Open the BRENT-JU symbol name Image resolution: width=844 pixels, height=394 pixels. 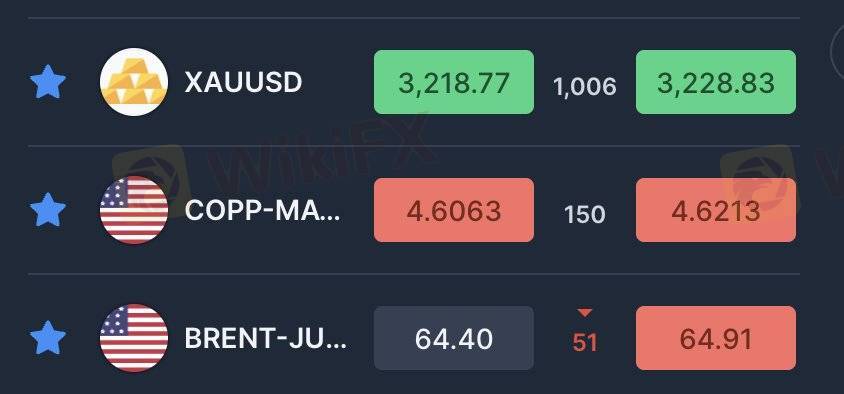[266, 339]
